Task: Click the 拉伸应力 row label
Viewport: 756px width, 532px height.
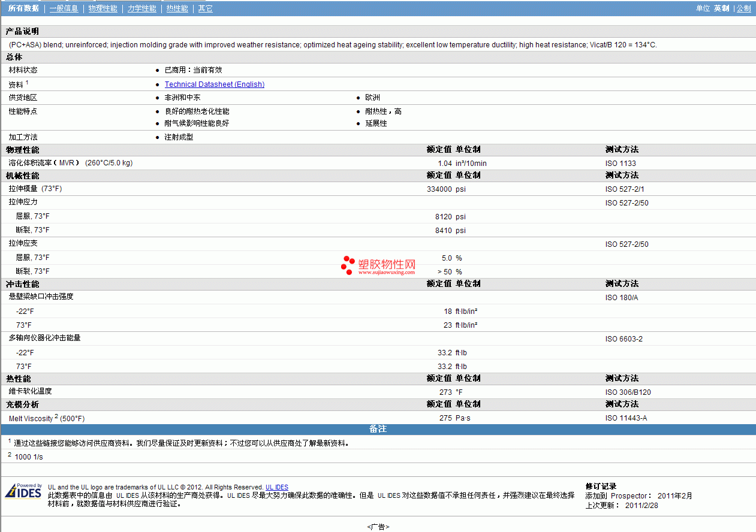Action: (x=23, y=202)
